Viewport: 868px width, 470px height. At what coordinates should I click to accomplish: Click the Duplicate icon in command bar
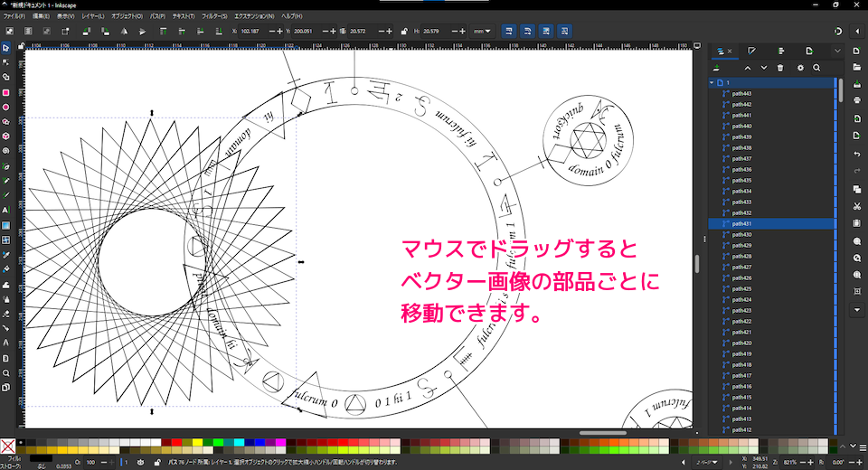point(857,189)
